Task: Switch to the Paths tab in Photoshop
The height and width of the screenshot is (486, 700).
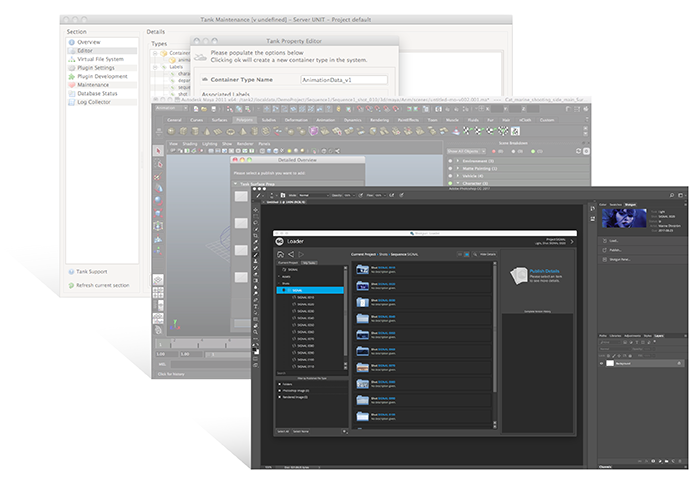Action: pos(603,336)
